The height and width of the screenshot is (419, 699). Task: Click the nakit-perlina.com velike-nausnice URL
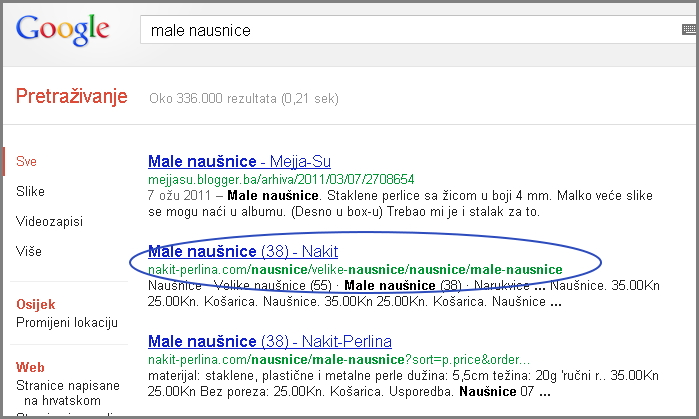tap(355, 270)
